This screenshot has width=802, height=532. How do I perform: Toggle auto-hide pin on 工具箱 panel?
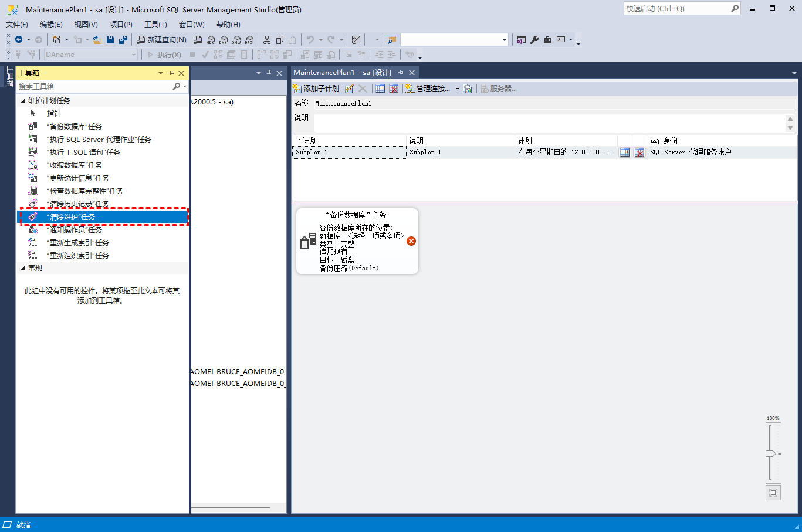pos(171,73)
